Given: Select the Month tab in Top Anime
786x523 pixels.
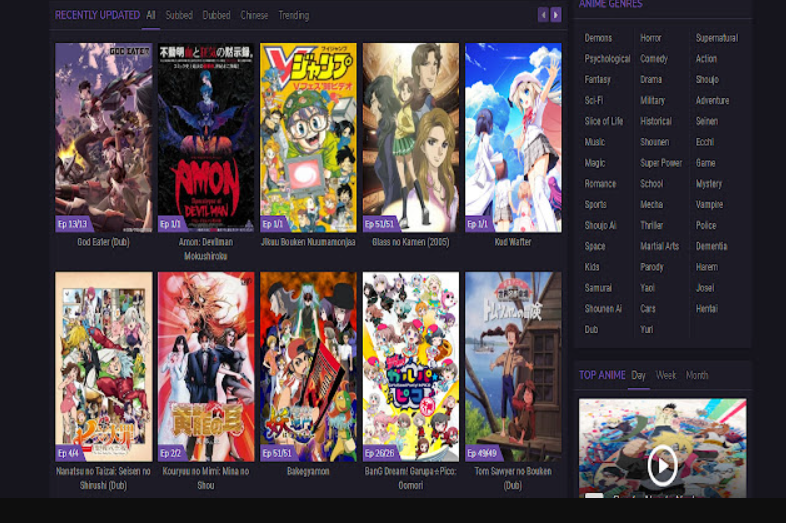Looking at the screenshot, I should tap(697, 375).
